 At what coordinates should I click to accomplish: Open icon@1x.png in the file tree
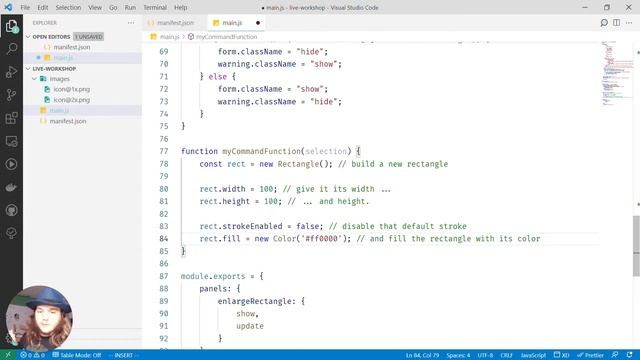pos(72,89)
